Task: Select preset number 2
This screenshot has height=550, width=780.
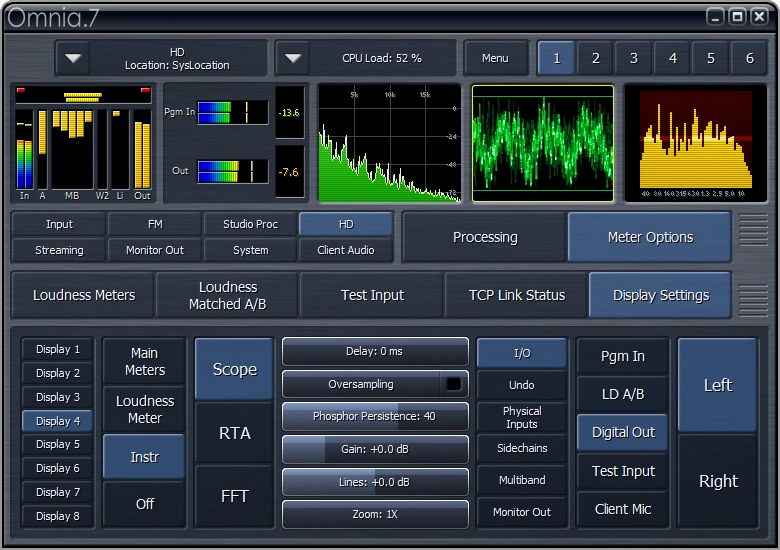Action: tap(595, 58)
